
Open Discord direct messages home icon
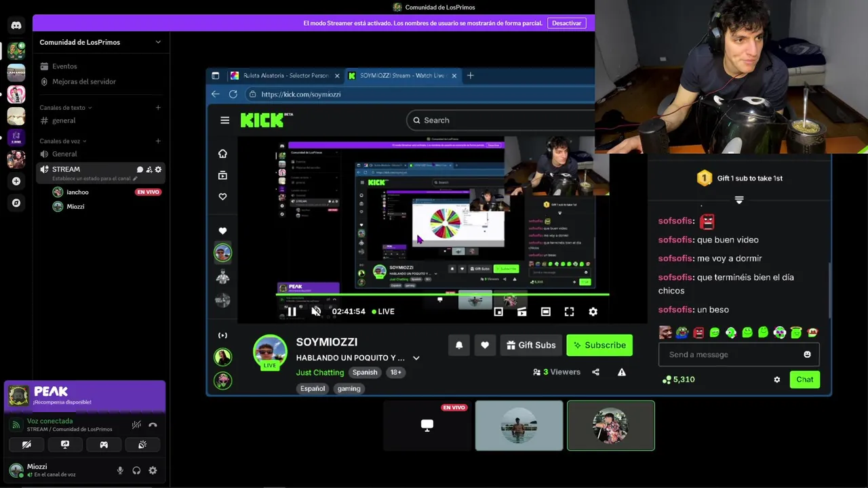pyautogui.click(x=16, y=25)
